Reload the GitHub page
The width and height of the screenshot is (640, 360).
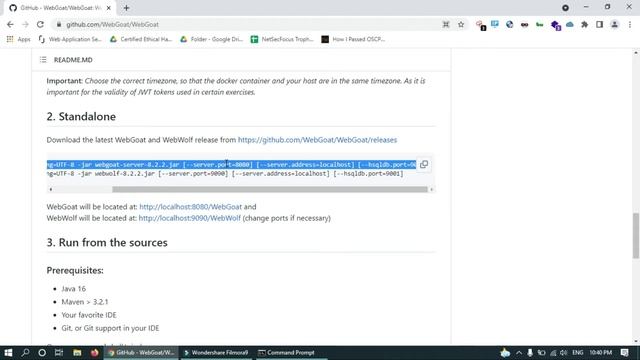[40, 24]
